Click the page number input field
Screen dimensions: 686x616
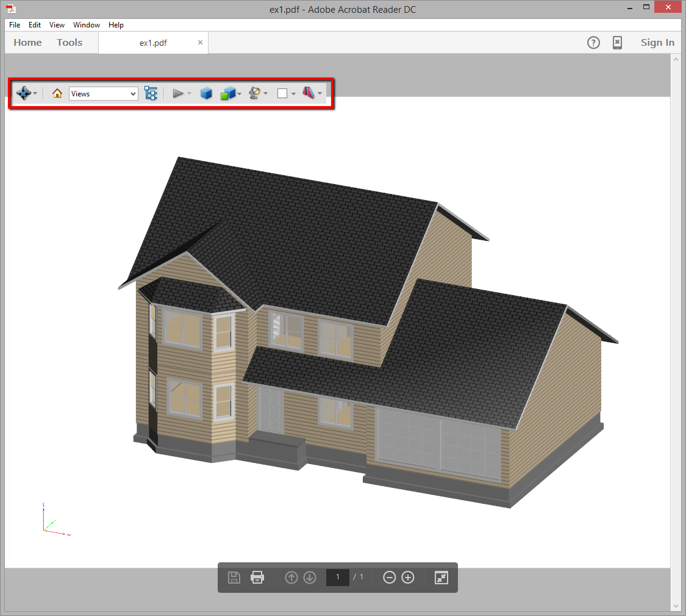click(x=338, y=578)
